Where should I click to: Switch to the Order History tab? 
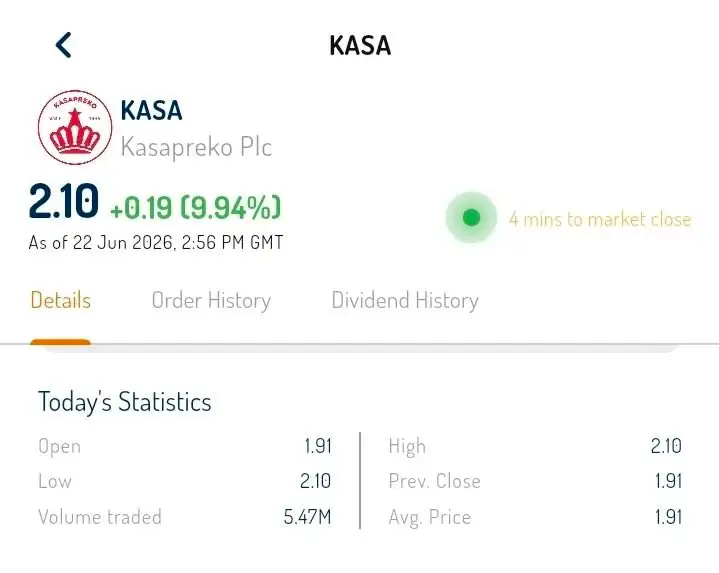point(211,301)
